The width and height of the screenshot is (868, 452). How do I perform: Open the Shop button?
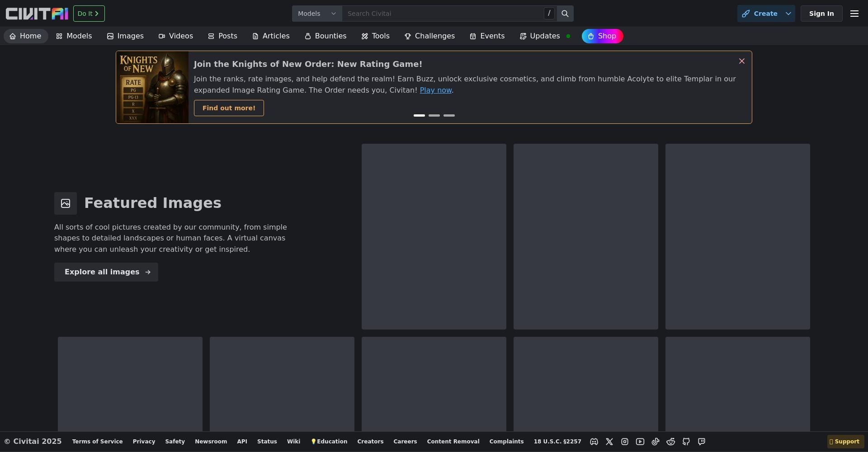(602, 36)
